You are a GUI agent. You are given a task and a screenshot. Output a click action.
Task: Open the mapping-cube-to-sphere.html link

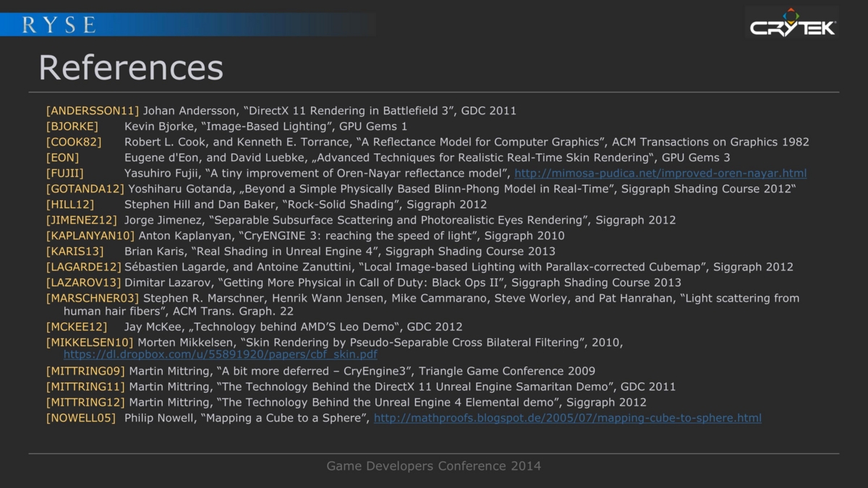(568, 418)
